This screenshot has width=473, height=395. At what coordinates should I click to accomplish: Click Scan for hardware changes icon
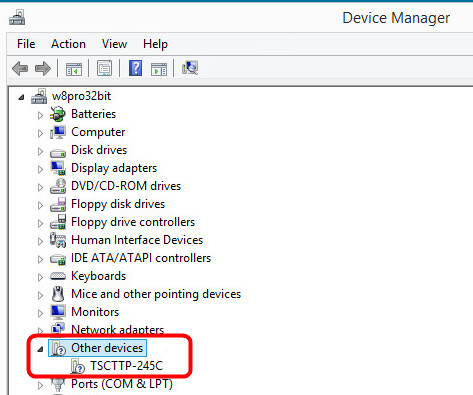pyautogui.click(x=190, y=68)
